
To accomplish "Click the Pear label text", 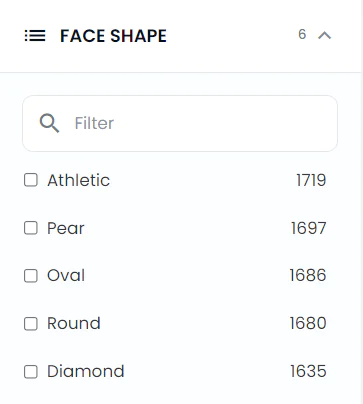I will [66, 228].
